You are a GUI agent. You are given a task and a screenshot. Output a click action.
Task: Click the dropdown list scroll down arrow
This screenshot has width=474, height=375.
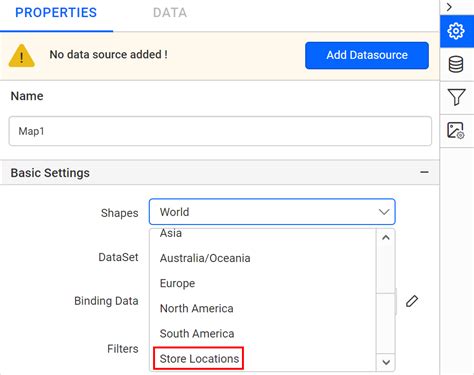[x=386, y=362]
